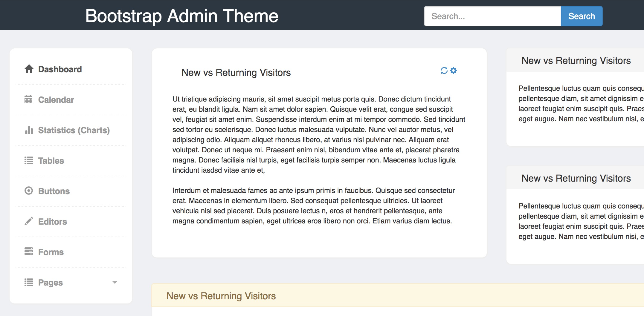The image size is (644, 316).
Task: Click the Buttons circle icon
Action: (x=29, y=191)
